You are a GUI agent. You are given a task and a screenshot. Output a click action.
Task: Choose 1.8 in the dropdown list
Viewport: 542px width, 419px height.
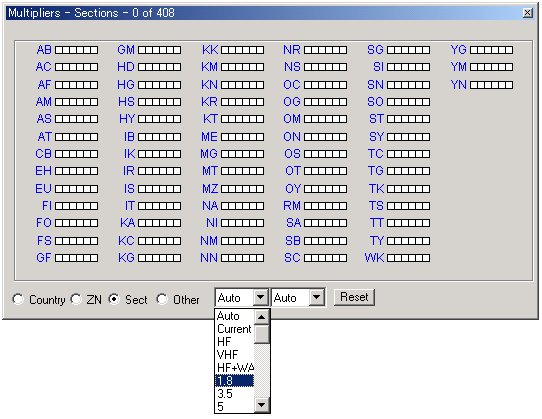[x=234, y=381]
